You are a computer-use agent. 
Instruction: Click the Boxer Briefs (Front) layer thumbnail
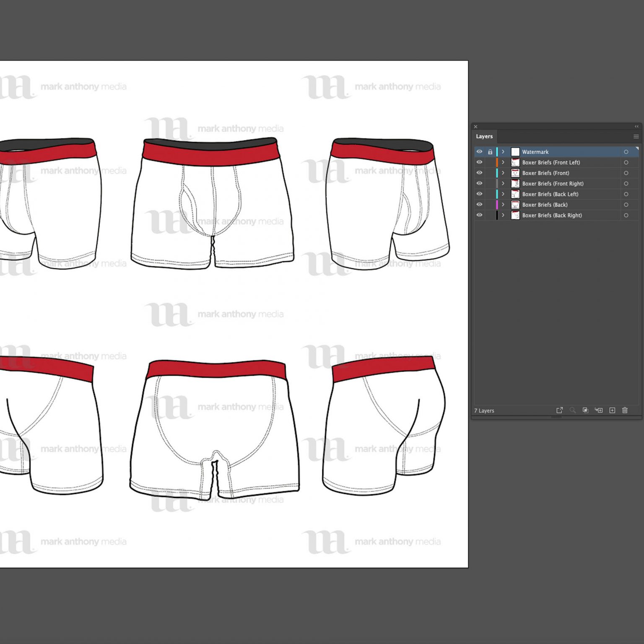(x=515, y=173)
